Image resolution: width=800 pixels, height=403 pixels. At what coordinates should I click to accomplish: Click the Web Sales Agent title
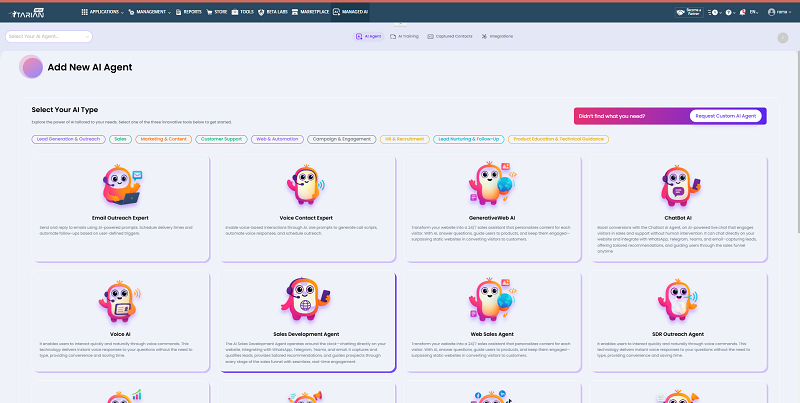pos(492,334)
